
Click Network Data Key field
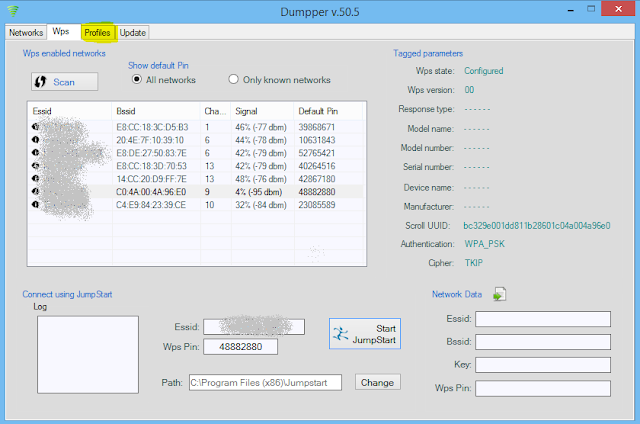click(543, 365)
